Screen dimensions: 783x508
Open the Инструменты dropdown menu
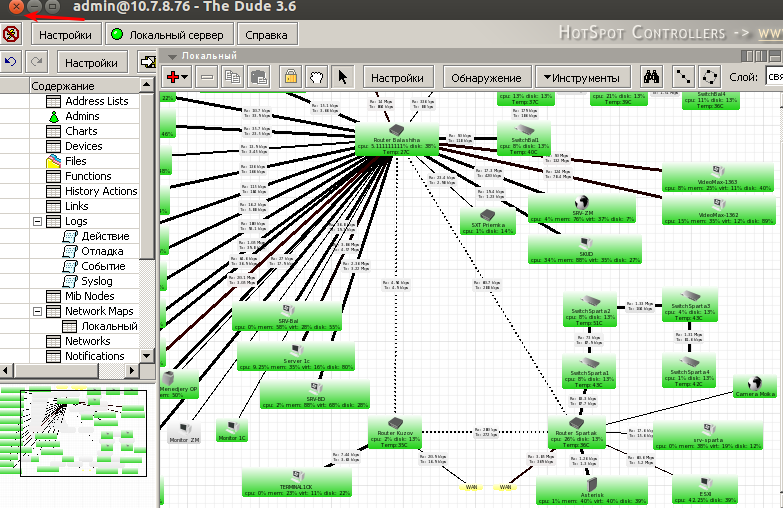582,78
